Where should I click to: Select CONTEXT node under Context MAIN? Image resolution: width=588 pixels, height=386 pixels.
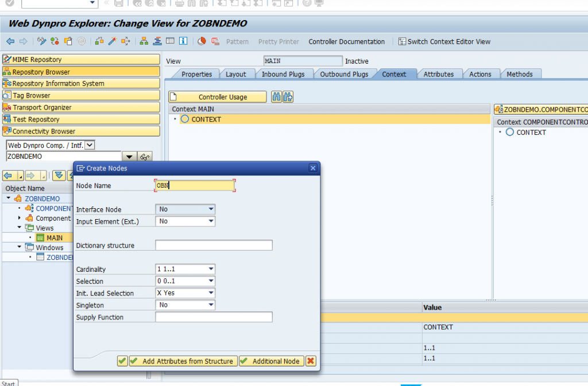pos(206,119)
